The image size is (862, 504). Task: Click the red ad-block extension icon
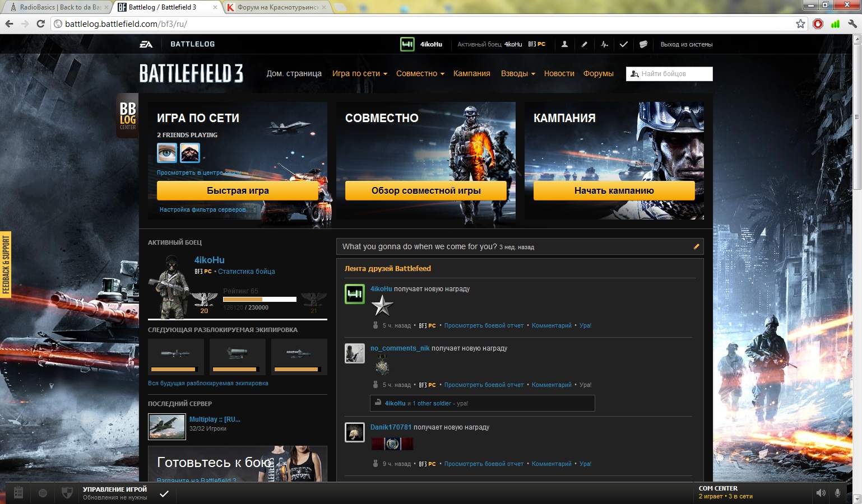point(818,24)
